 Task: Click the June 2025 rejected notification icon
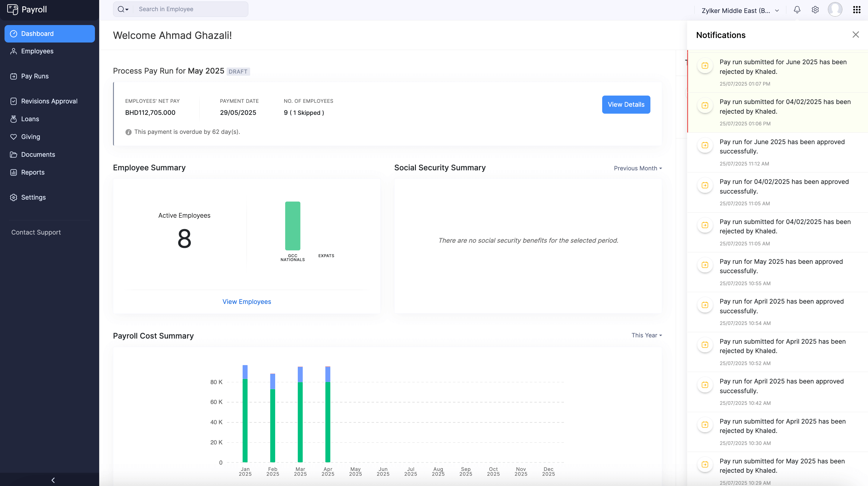click(x=705, y=66)
